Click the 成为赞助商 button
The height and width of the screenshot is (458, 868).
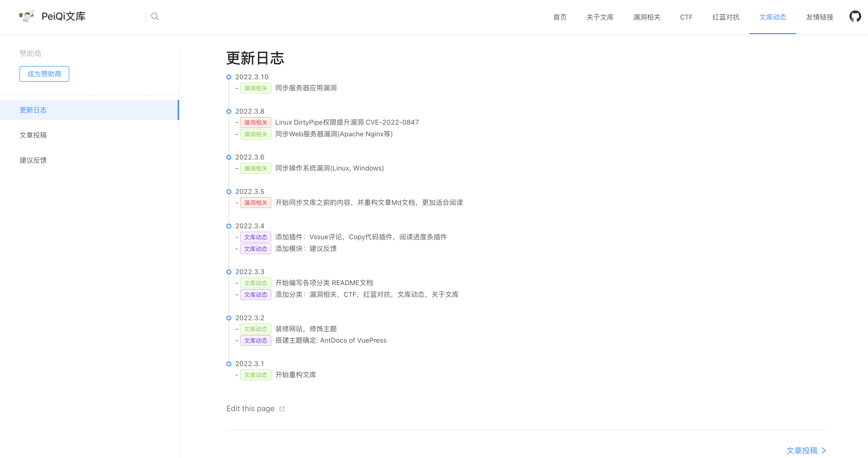pyautogui.click(x=44, y=74)
